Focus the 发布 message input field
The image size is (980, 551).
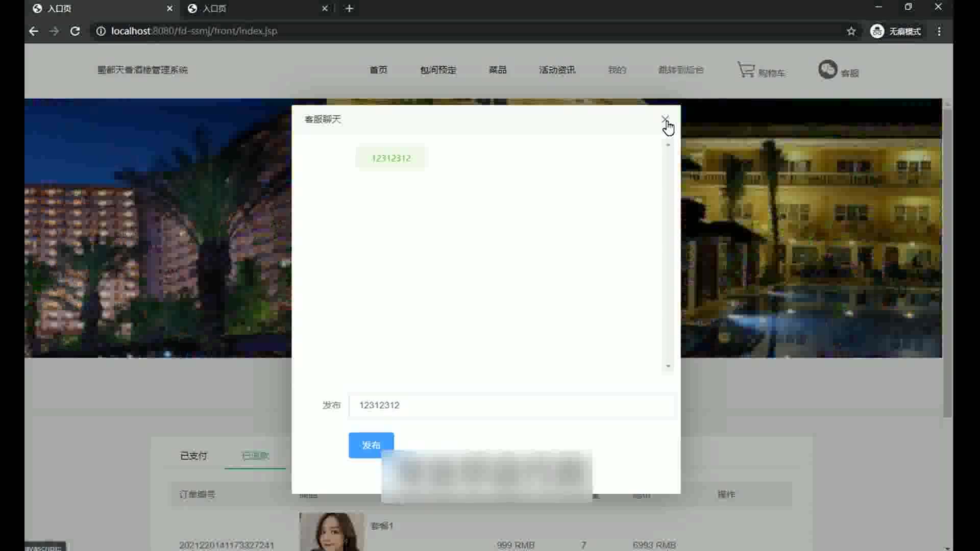pos(510,405)
